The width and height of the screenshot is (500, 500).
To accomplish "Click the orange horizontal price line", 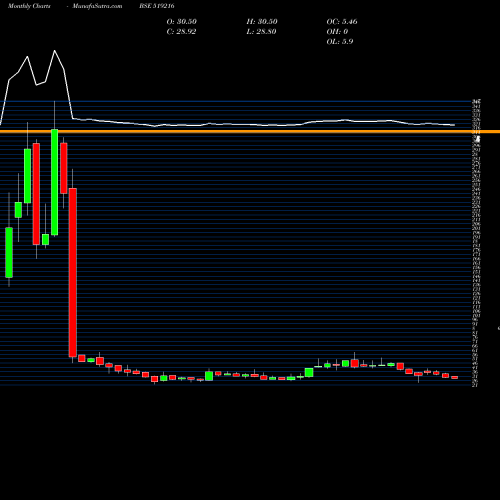I will point(250,132).
